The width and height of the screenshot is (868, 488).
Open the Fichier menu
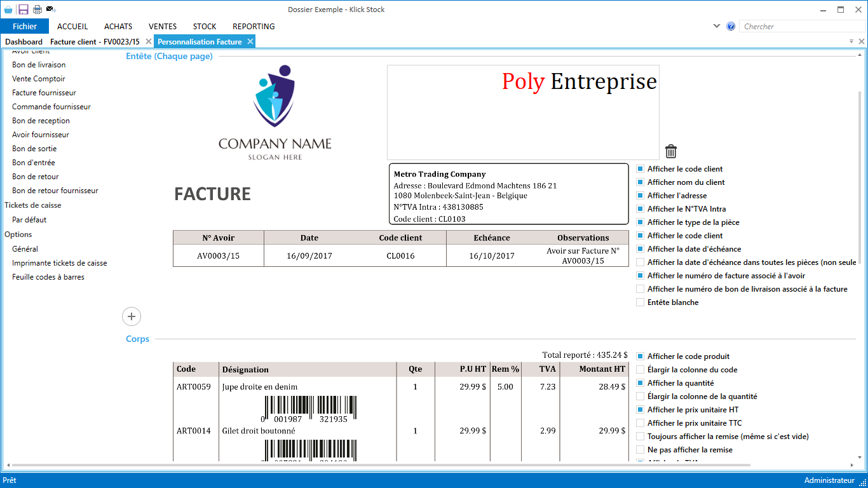point(25,27)
